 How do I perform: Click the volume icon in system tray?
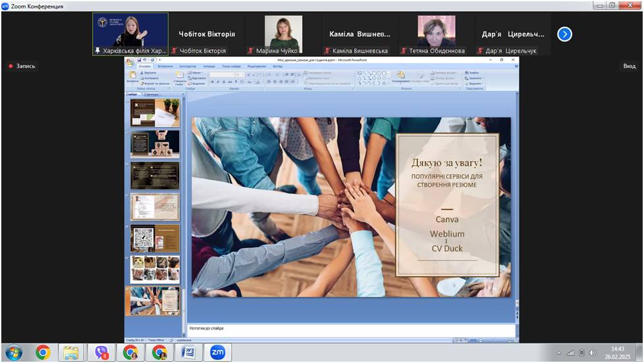592,353
